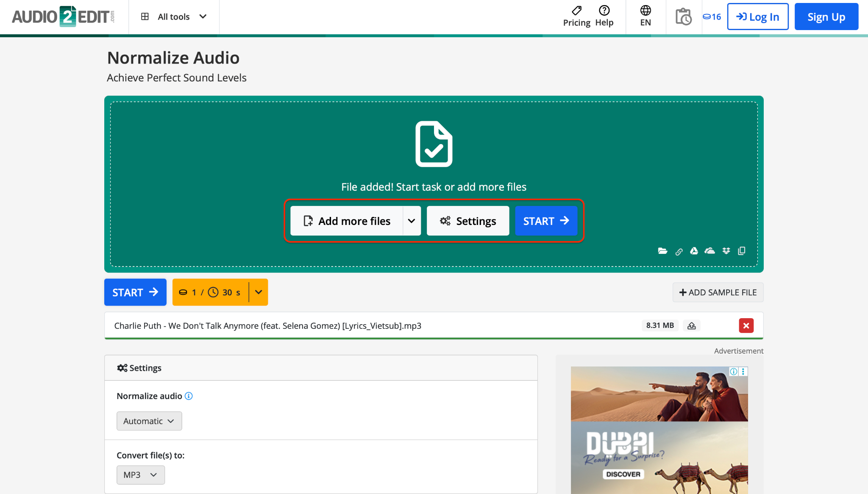Click the Settings panel header
The height and width of the screenshot is (494, 868).
(x=321, y=368)
